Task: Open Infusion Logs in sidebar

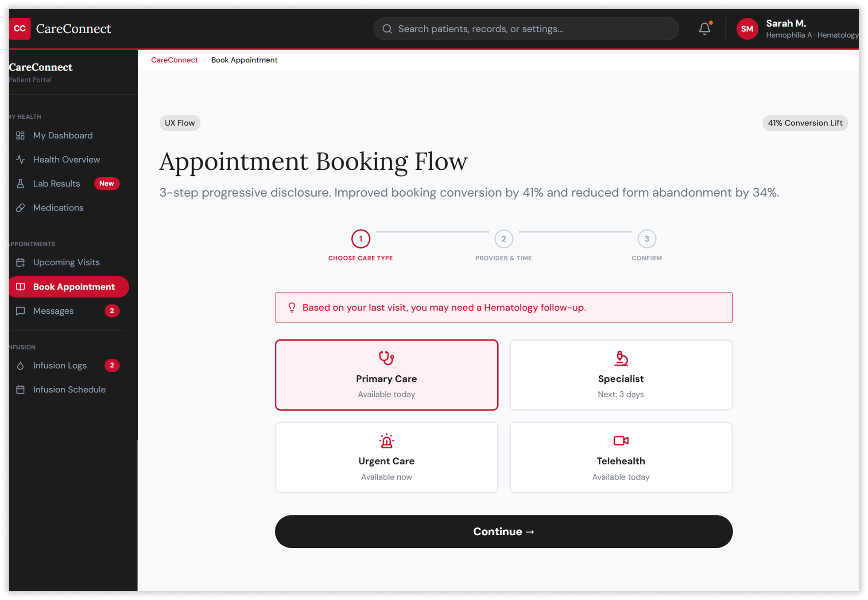Action: 60,366
